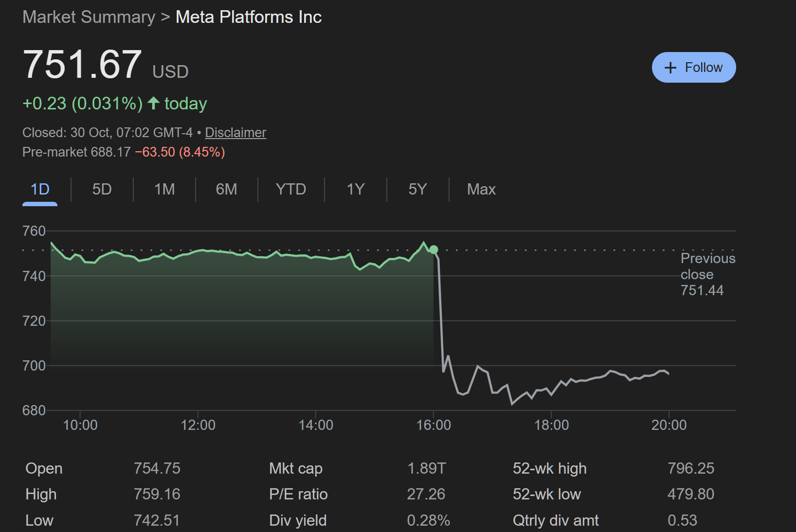Click the pre-market price 688.17
This screenshot has width=796, height=532.
110,152
